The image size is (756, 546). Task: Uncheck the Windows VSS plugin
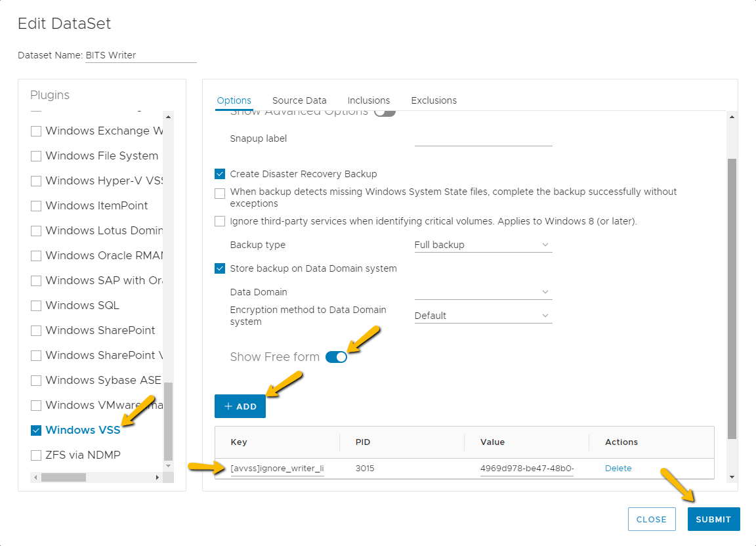[x=36, y=430]
